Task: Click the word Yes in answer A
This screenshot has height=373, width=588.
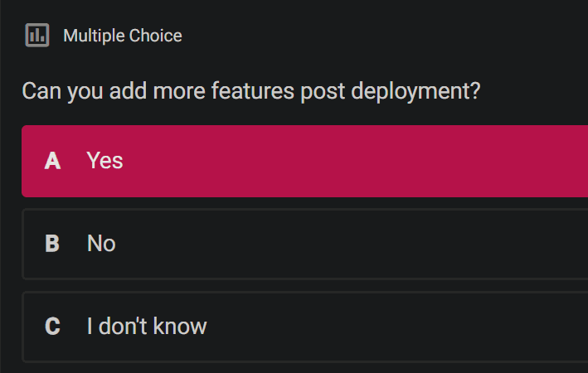Action: tap(104, 161)
